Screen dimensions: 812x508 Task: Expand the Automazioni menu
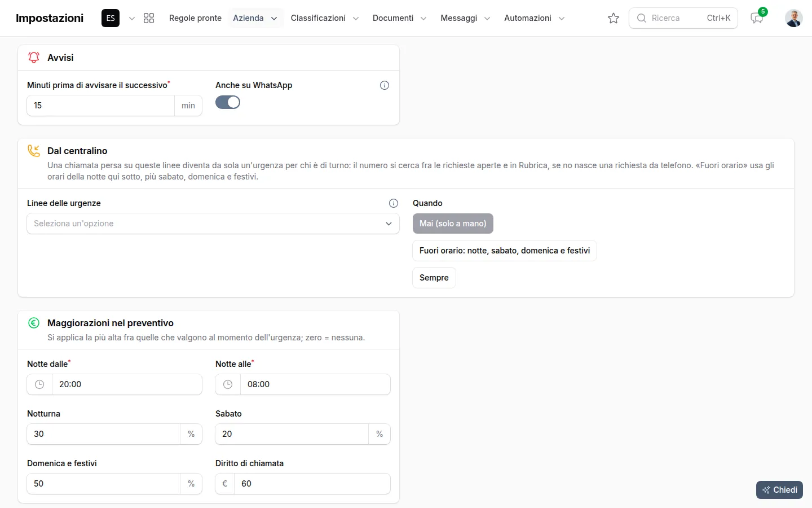(534, 18)
